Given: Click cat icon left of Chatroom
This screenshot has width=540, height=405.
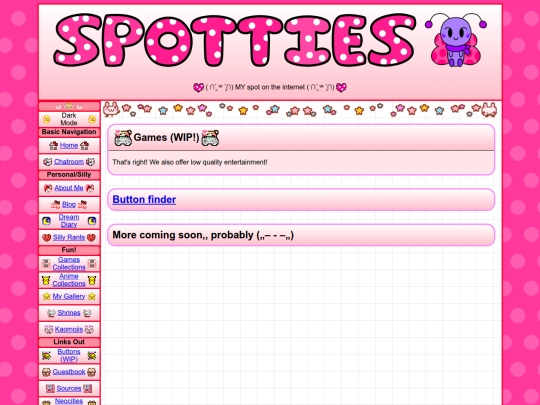Looking at the screenshot, I should coord(48,162).
